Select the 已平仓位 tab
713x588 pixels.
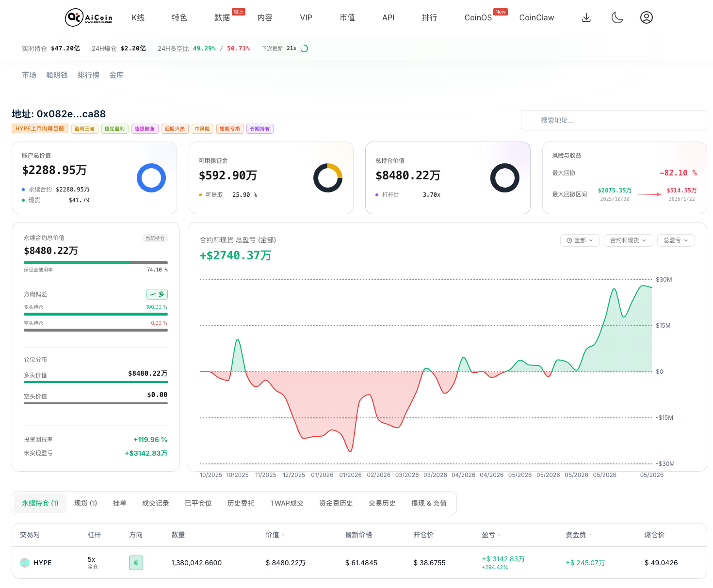(x=198, y=503)
